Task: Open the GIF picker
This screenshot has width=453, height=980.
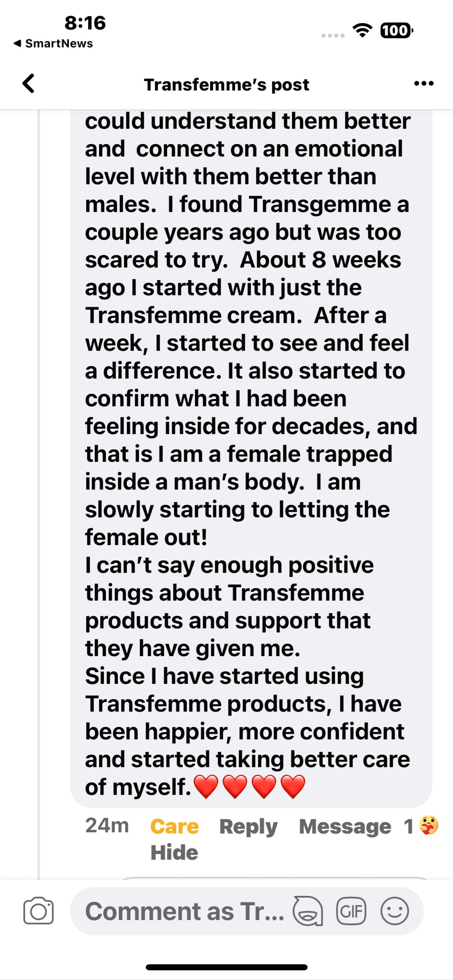Action: pos(351,911)
